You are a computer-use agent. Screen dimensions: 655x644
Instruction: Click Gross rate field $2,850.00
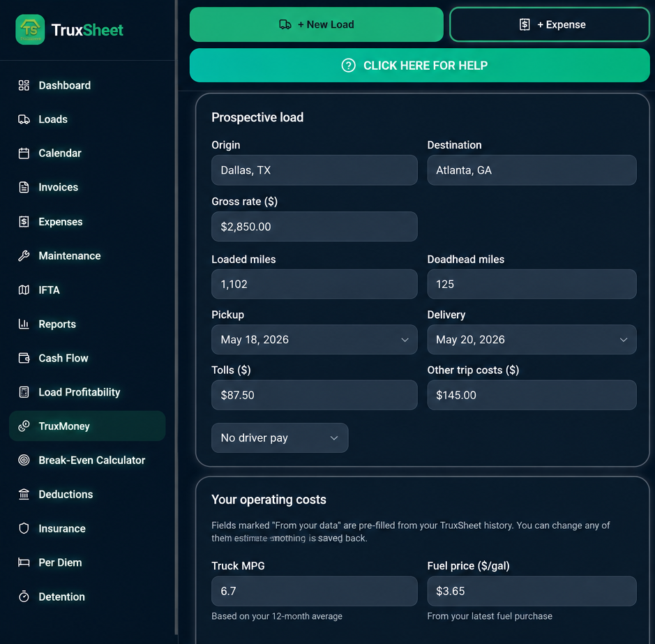(x=314, y=227)
